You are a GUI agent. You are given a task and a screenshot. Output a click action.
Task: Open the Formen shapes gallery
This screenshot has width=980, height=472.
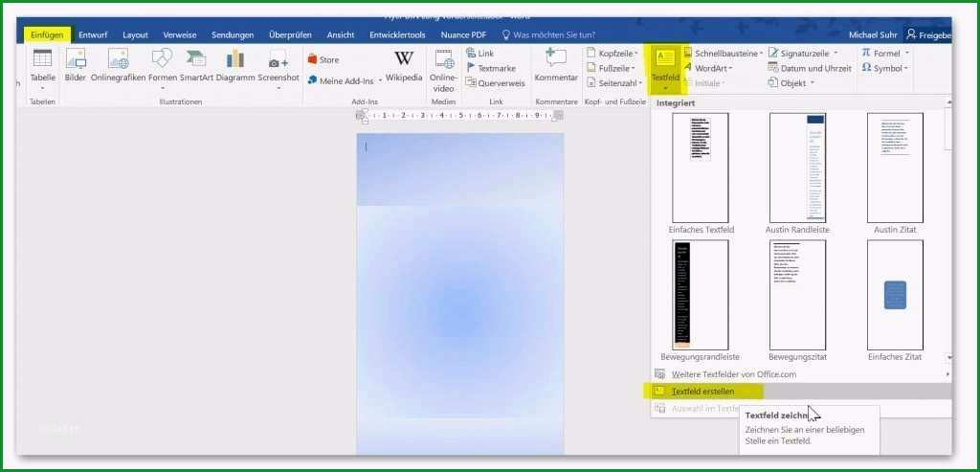[163, 67]
